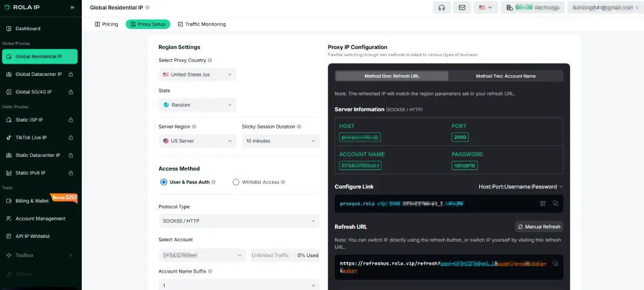Viewport: 644px width, 290px height.
Task: Open TikTok Live IP in sidebar
Action: 39,138
